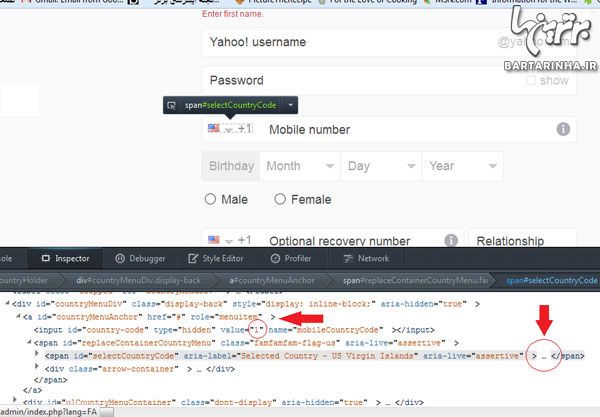The width and height of the screenshot is (600, 417).
Task: Click the info icon in the Optional recovery number field
Action: (x=451, y=240)
